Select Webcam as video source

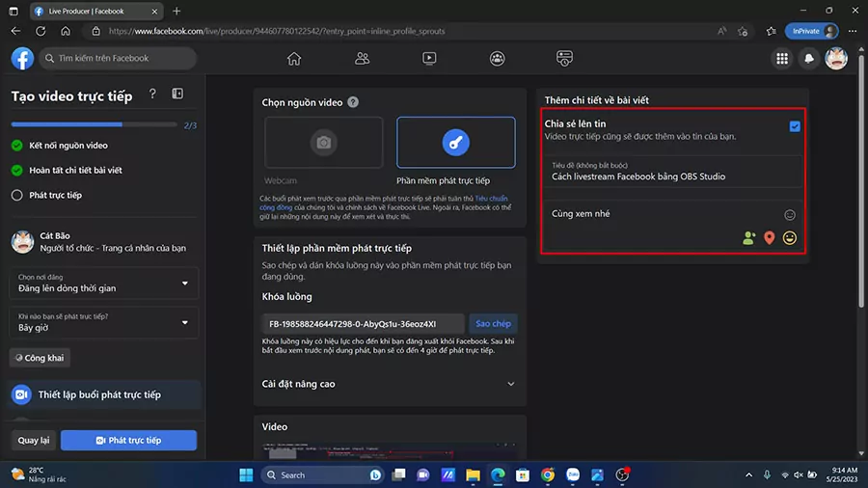click(324, 143)
